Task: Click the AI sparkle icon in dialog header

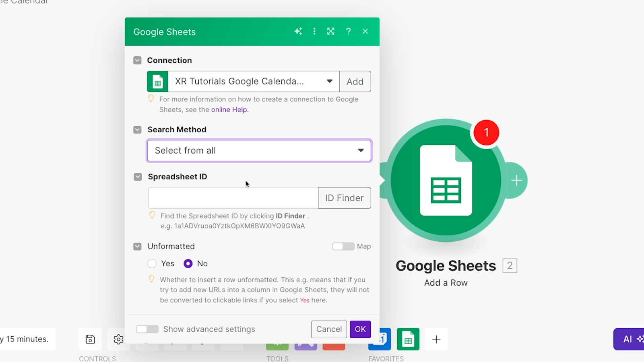Action: pyautogui.click(x=298, y=31)
